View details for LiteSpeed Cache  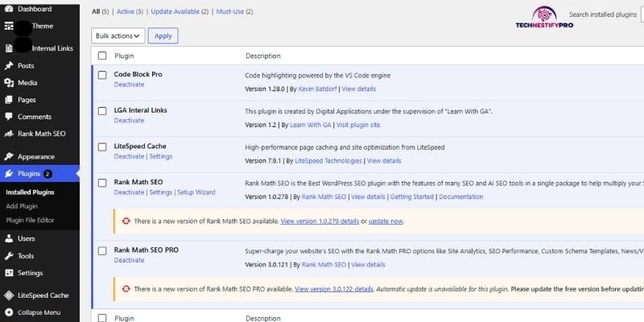384,160
